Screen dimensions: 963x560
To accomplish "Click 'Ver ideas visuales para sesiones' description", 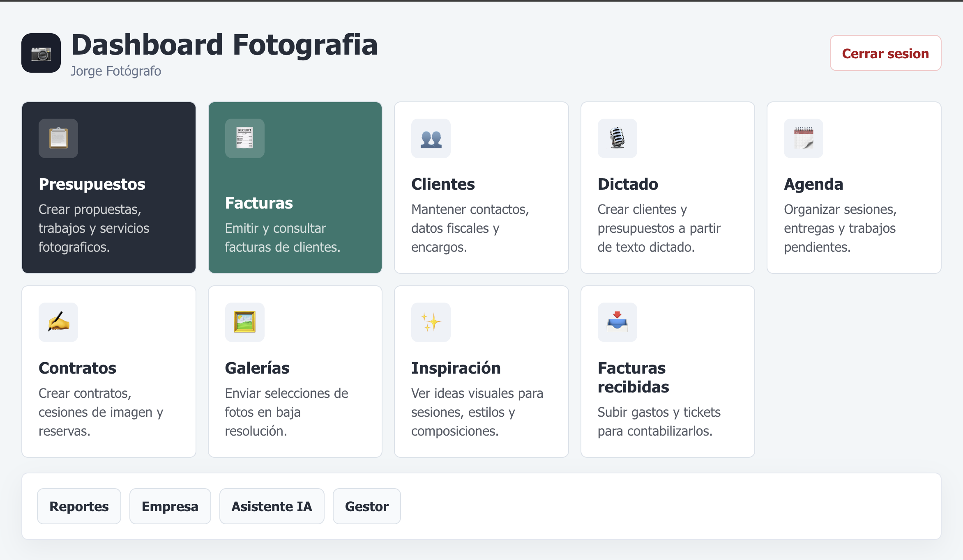I will (477, 412).
